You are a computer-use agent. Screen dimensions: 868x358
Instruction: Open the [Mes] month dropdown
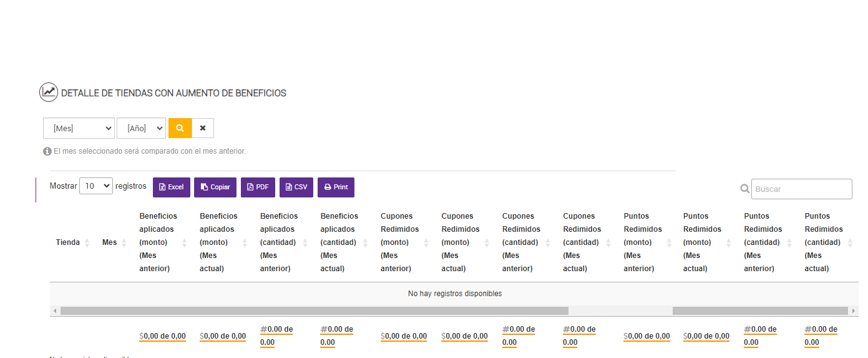click(79, 128)
